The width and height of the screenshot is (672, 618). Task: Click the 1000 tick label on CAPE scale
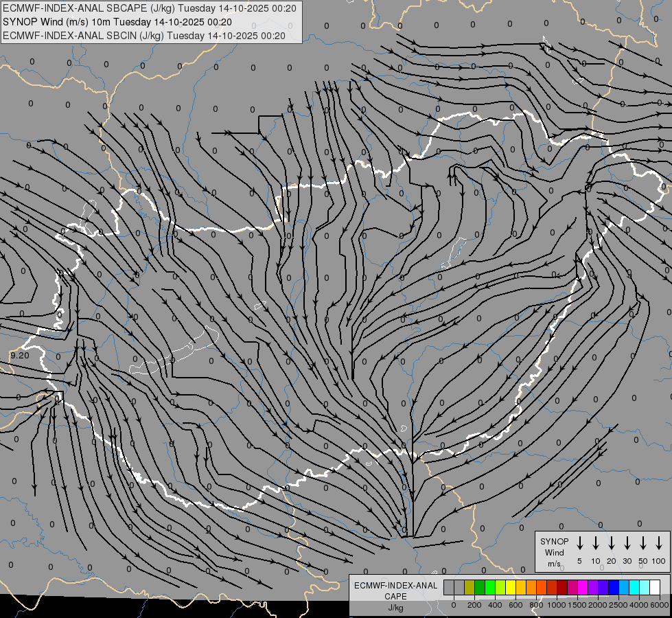pyautogui.click(x=556, y=605)
